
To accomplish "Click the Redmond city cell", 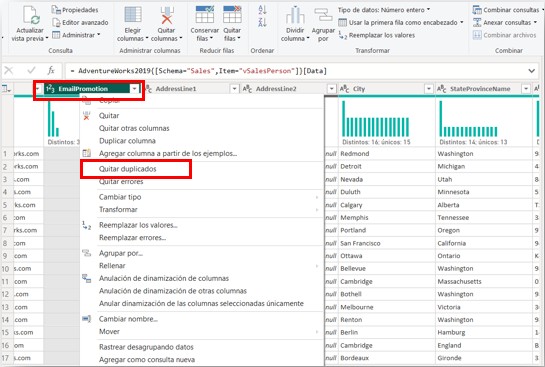I will tap(387, 154).
